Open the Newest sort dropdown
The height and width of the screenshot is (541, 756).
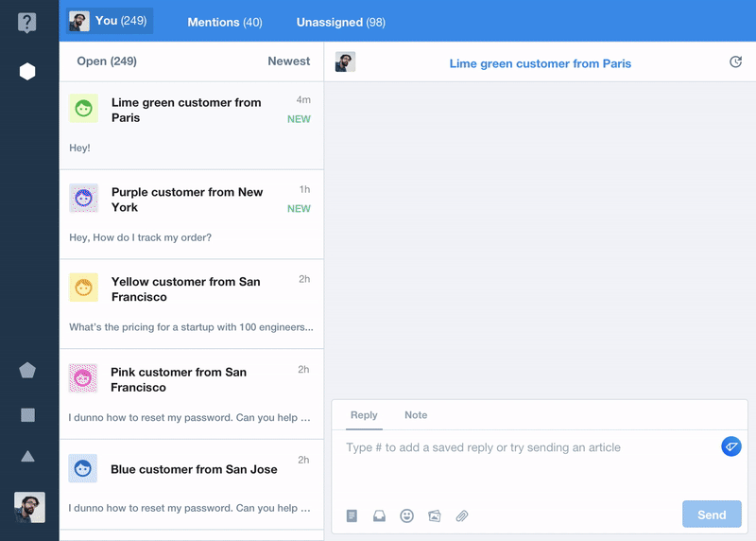pyautogui.click(x=289, y=61)
